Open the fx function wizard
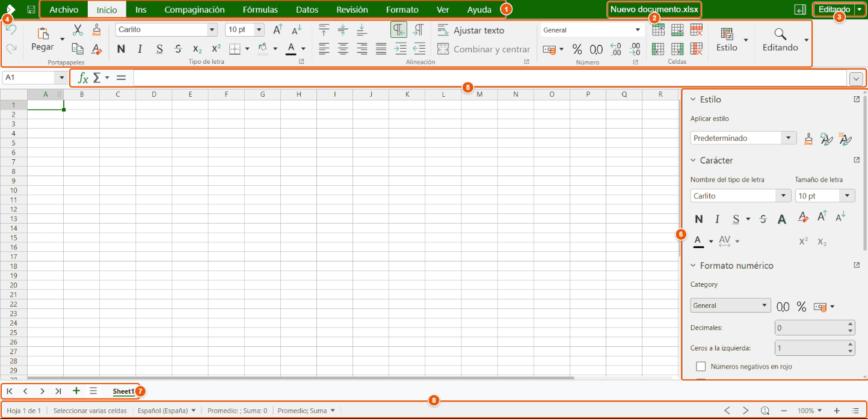The height and width of the screenshot is (419, 868). pyautogui.click(x=84, y=78)
